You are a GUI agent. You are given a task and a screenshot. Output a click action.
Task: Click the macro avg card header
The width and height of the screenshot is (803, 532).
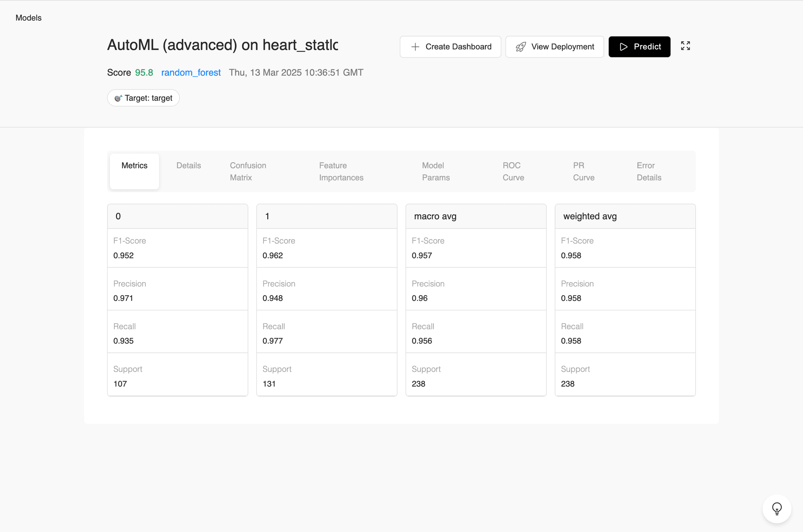pos(476,216)
